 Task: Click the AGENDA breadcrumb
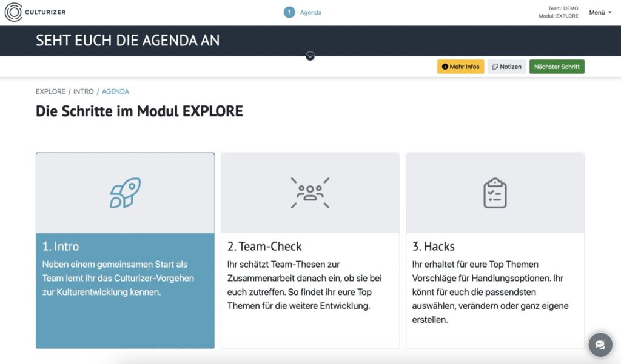tap(115, 91)
